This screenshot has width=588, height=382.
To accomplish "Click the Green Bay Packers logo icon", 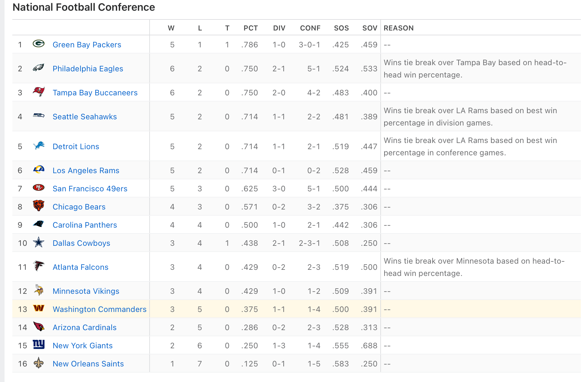I will tap(39, 44).
